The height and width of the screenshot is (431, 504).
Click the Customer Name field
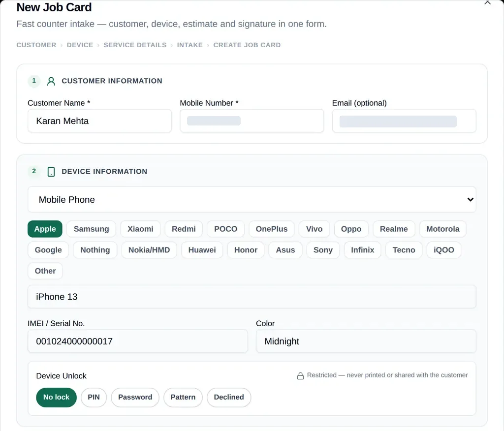coord(99,121)
